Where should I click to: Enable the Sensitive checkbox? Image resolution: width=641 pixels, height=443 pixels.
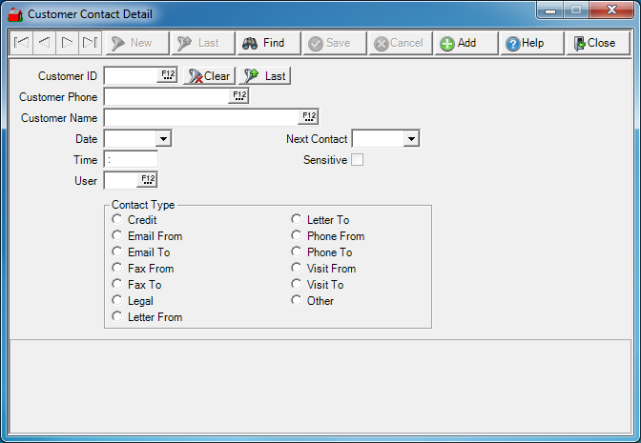357,160
